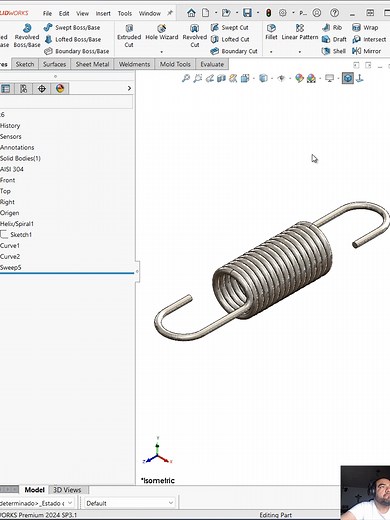The image size is (390, 520).
Task: Click Zoom to Area icon
Action: [x=198, y=79]
